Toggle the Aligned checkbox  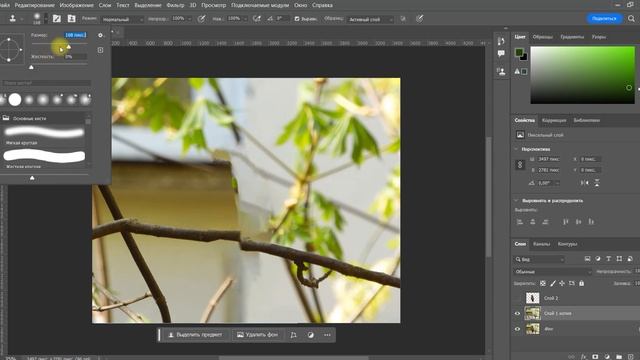point(297,19)
